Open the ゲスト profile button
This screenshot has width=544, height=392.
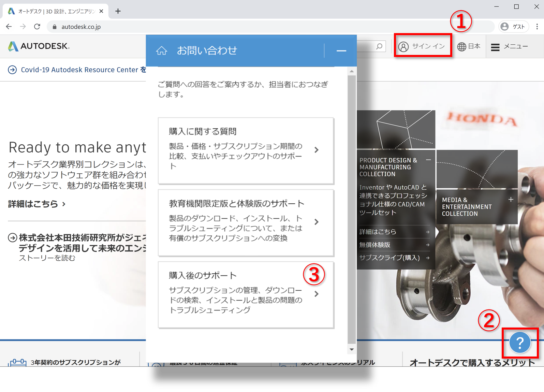513,27
